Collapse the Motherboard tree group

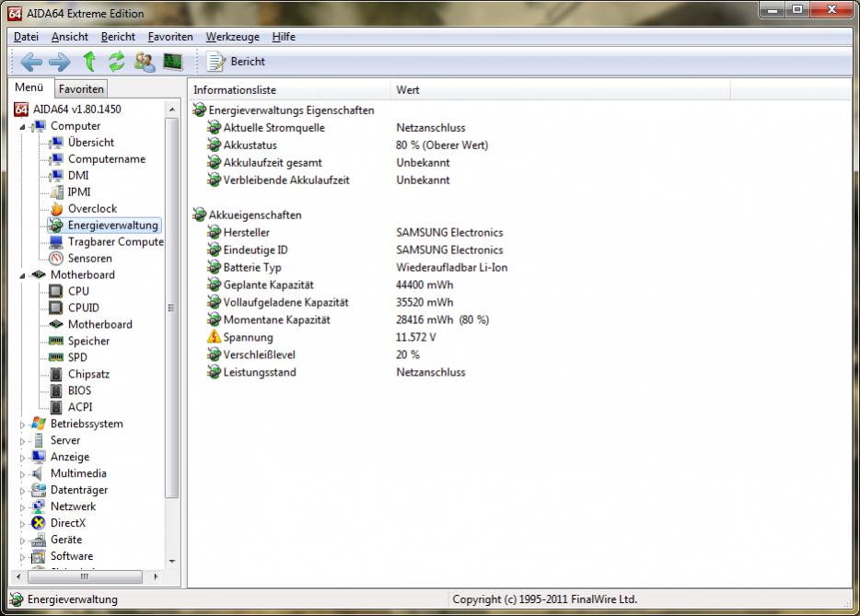tap(22, 275)
